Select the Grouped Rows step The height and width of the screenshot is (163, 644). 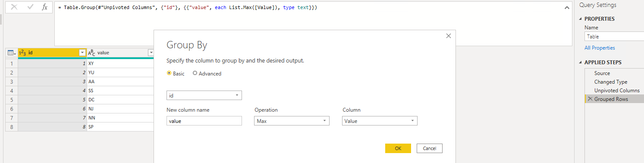(614, 99)
